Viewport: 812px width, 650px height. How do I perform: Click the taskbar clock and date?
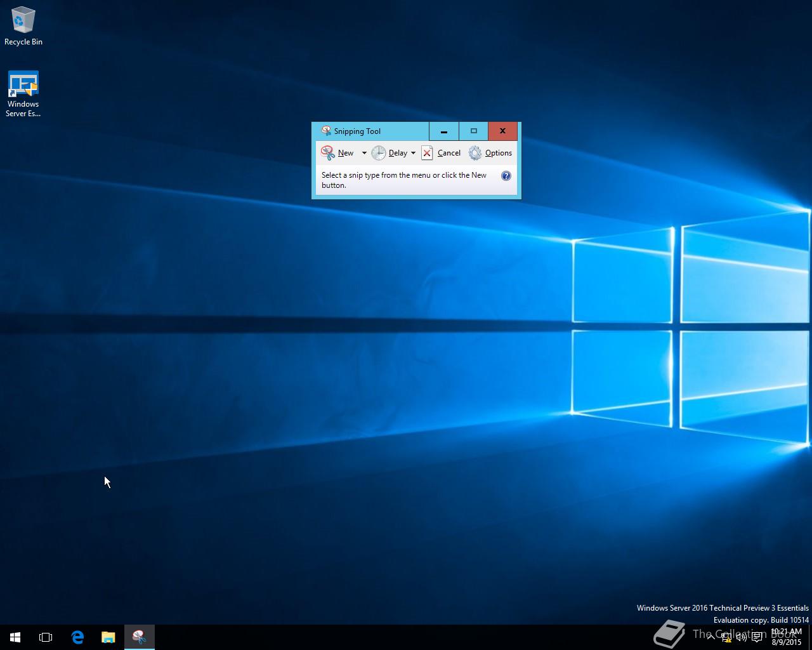tap(787, 637)
